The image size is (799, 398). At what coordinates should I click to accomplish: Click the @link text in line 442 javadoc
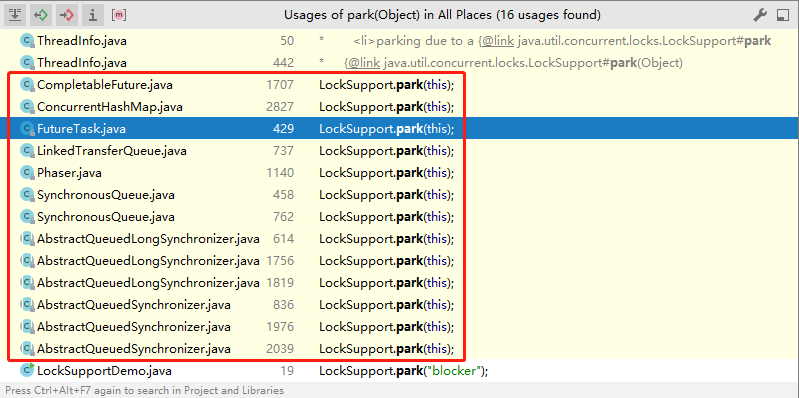coord(362,63)
